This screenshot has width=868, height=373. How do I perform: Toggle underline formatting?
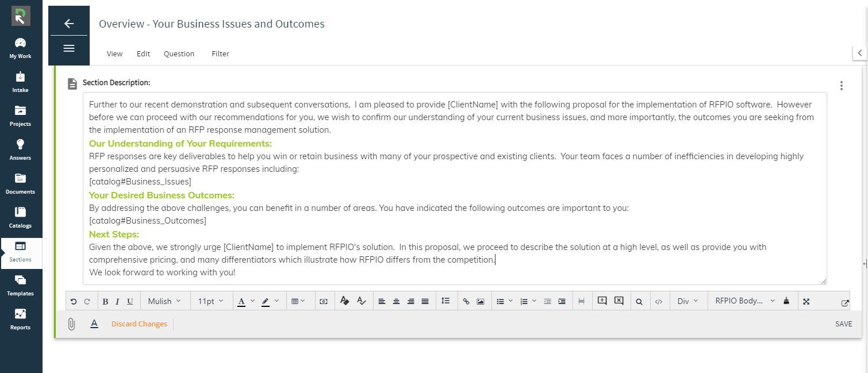point(130,301)
